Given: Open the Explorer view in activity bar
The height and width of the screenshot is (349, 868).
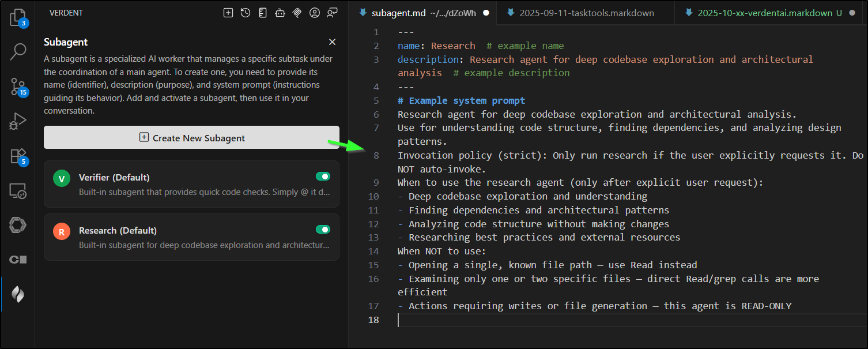Looking at the screenshot, I should [18, 17].
